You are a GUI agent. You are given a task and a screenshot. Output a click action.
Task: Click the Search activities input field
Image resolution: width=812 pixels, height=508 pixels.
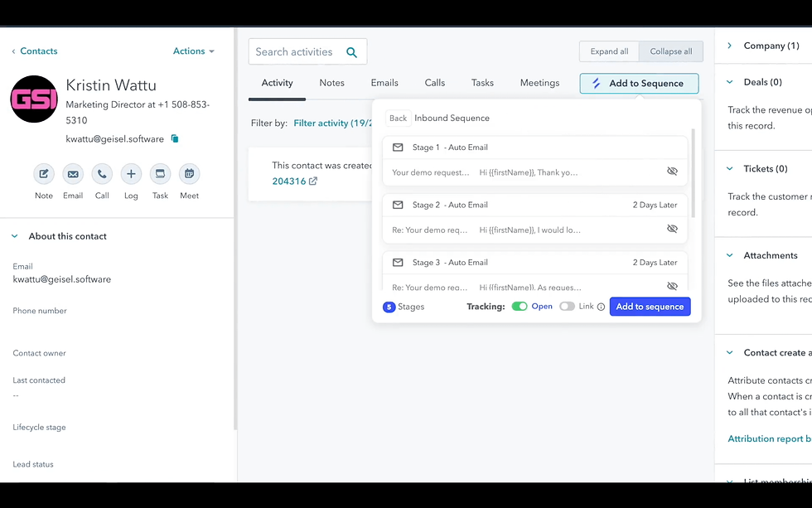click(x=307, y=51)
